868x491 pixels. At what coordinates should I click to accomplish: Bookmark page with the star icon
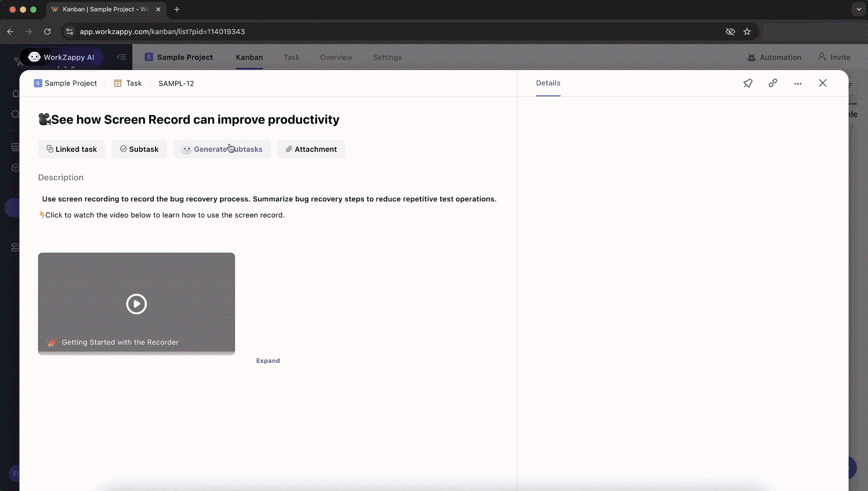pyautogui.click(x=747, y=32)
